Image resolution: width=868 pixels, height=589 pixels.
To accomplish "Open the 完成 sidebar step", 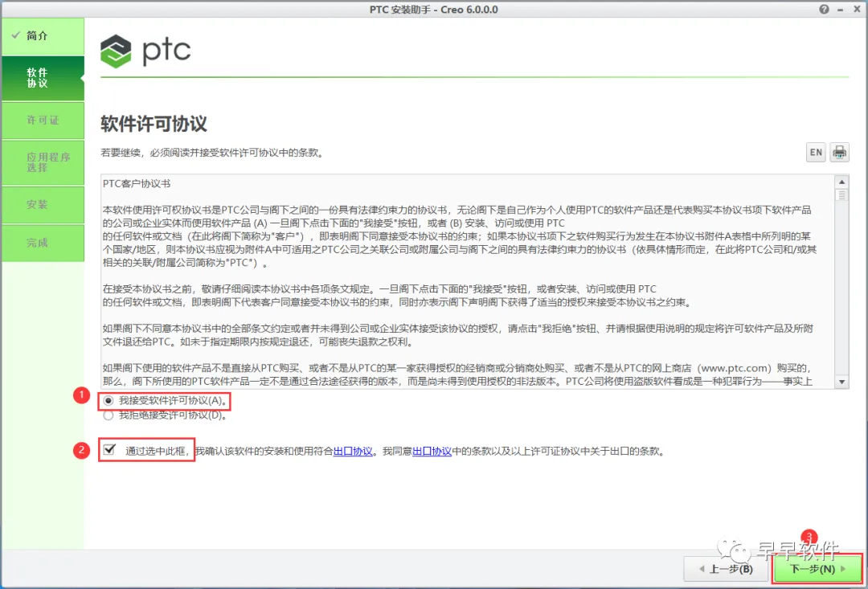I will [43, 243].
